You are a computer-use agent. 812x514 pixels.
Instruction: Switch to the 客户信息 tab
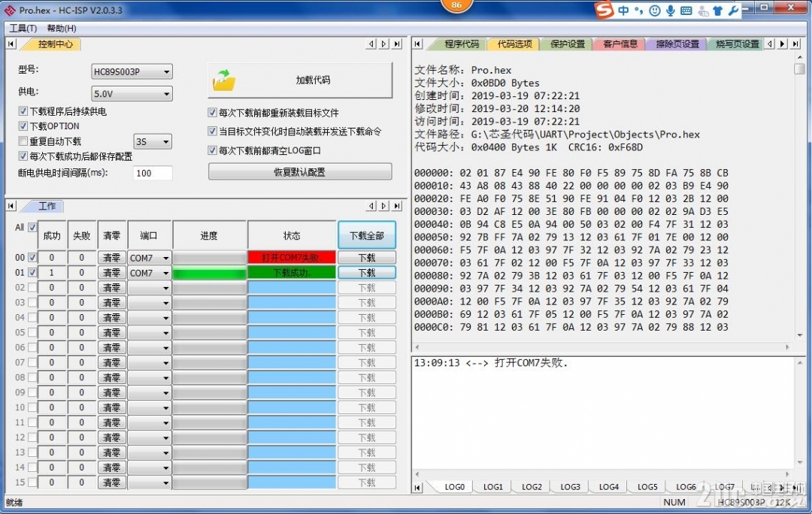620,44
